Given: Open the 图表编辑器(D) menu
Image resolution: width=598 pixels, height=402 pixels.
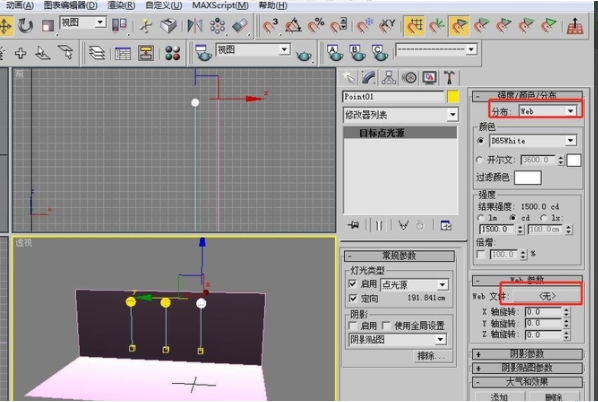Looking at the screenshot, I should (x=70, y=5).
